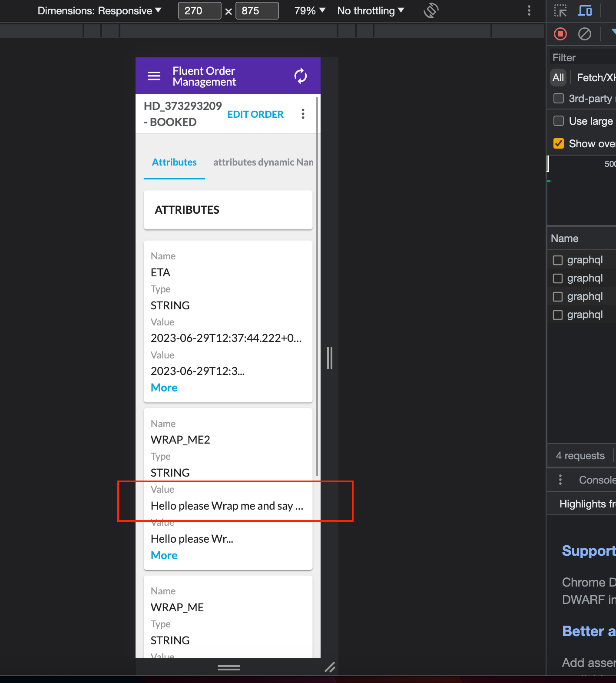Select the attributes dynamic Name tab
616x683 pixels.
tap(262, 162)
